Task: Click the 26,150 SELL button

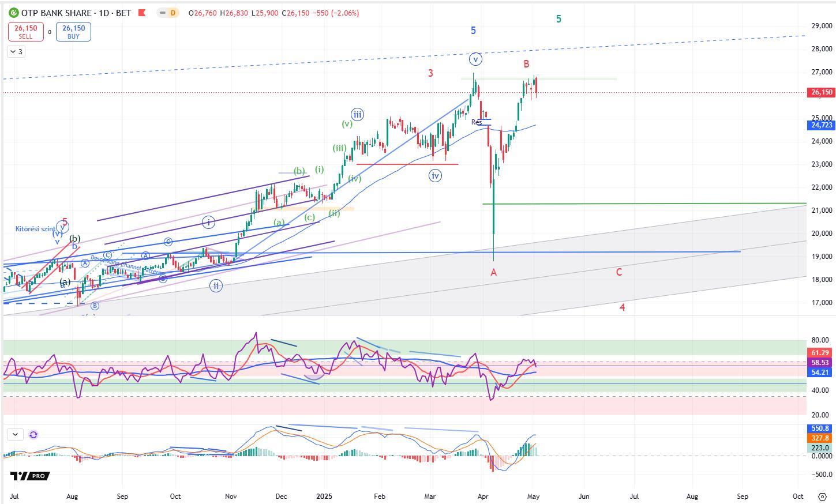Action: pyautogui.click(x=25, y=32)
